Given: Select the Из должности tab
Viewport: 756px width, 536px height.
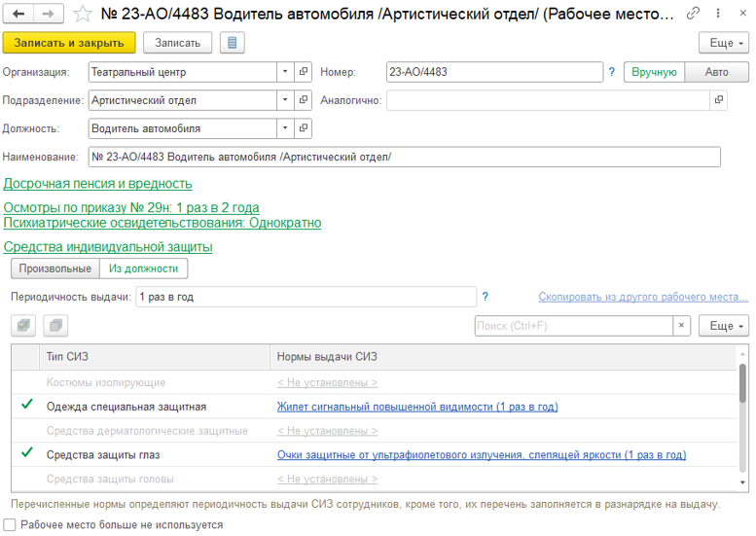Looking at the screenshot, I should [x=143, y=268].
